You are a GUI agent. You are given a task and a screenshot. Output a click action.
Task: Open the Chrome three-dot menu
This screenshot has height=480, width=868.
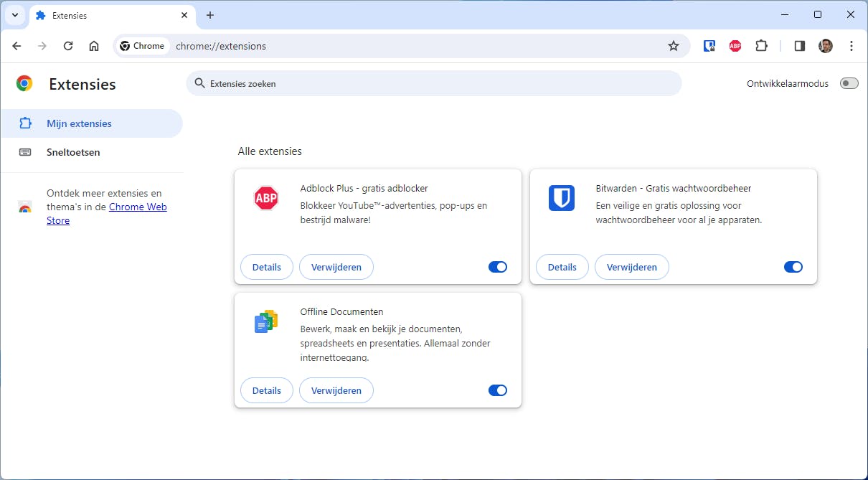(x=851, y=45)
